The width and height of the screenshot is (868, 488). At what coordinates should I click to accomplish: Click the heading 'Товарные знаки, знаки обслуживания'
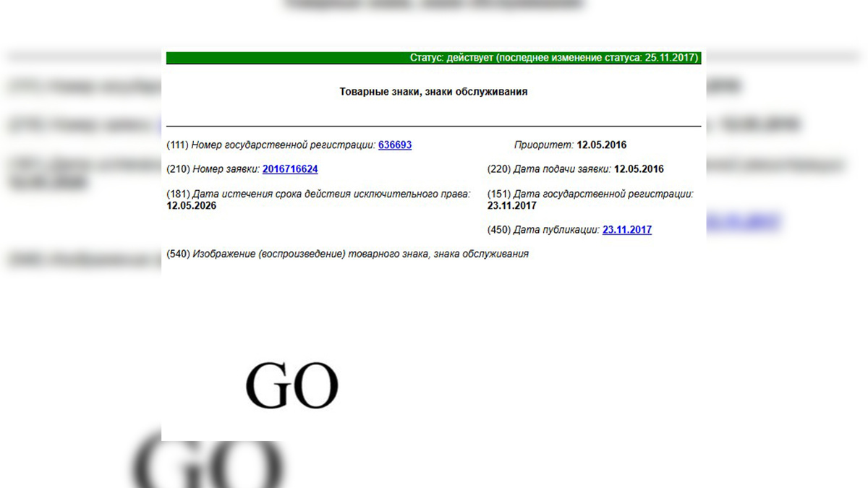point(433,92)
